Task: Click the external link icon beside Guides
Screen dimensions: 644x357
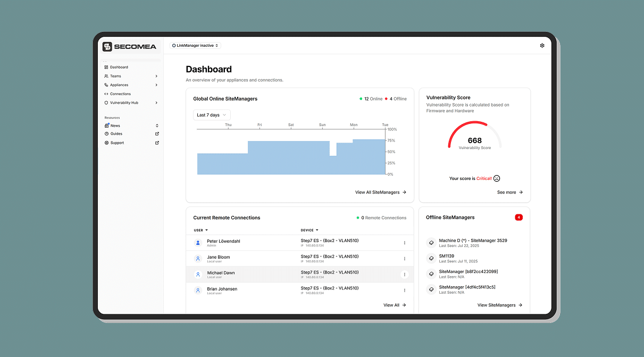Action: [157, 134]
